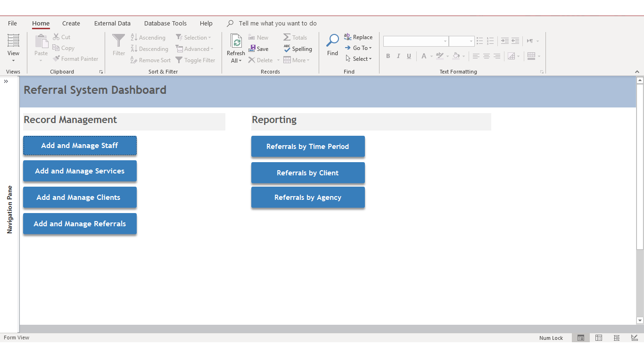Open the View dropdown arrow
Image resolution: width=644 pixels, height=362 pixels.
tap(13, 60)
